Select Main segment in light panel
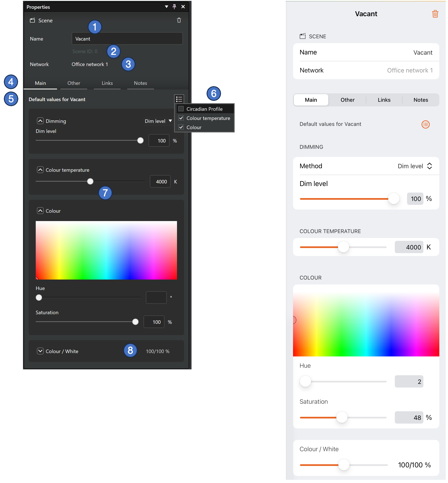The height and width of the screenshot is (483, 448). [x=311, y=100]
